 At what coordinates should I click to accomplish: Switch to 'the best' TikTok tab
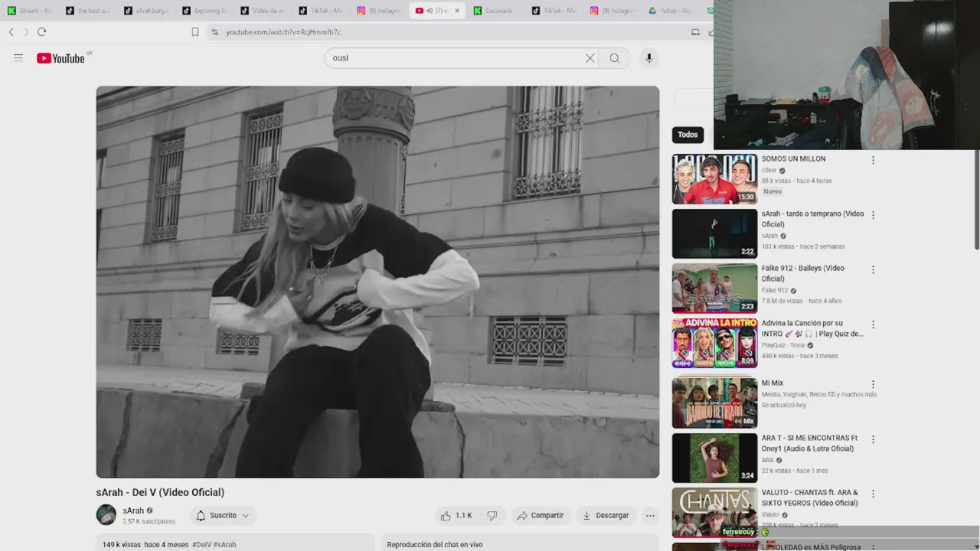[89, 11]
